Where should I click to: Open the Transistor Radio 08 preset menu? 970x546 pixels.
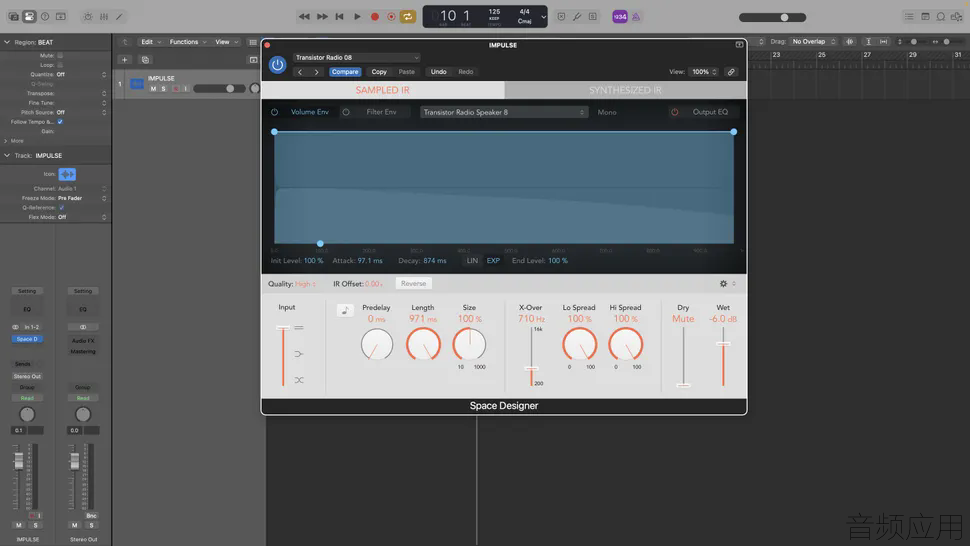(356, 58)
